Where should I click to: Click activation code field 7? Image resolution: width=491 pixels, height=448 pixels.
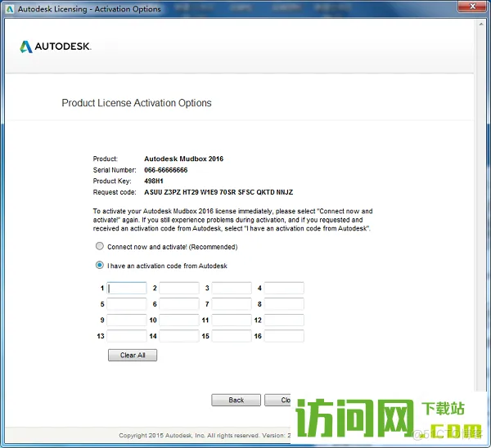click(232, 304)
